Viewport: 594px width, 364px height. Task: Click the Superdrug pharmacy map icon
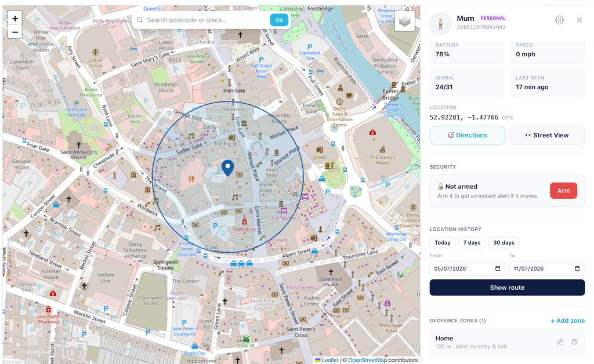click(244, 221)
